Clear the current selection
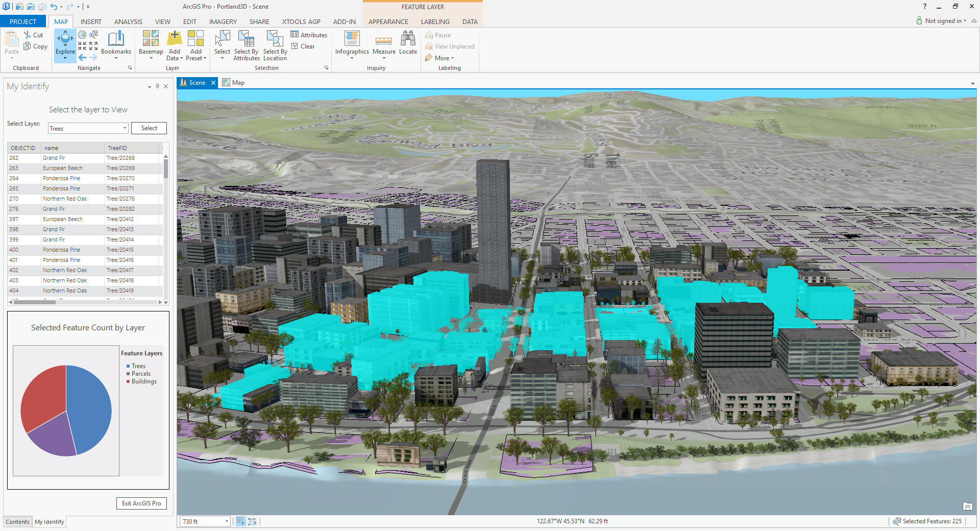 tap(305, 46)
